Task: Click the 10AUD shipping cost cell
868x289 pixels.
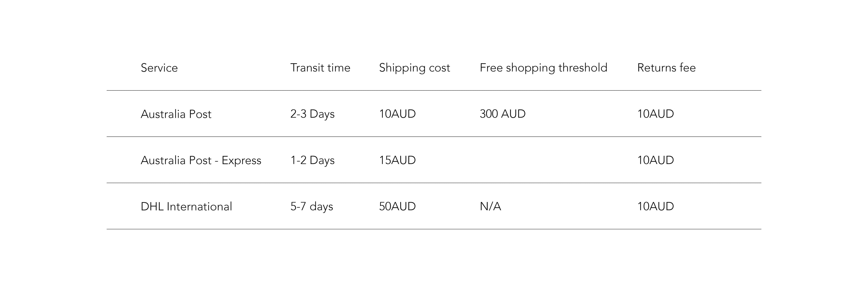Action: (x=397, y=114)
